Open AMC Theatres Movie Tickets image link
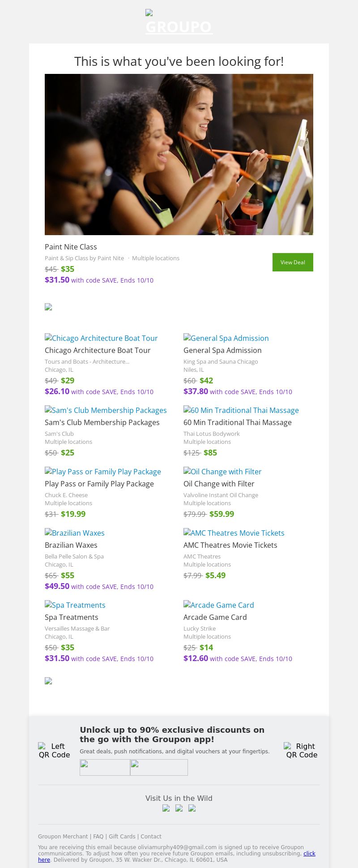The image size is (358, 868). [x=234, y=533]
